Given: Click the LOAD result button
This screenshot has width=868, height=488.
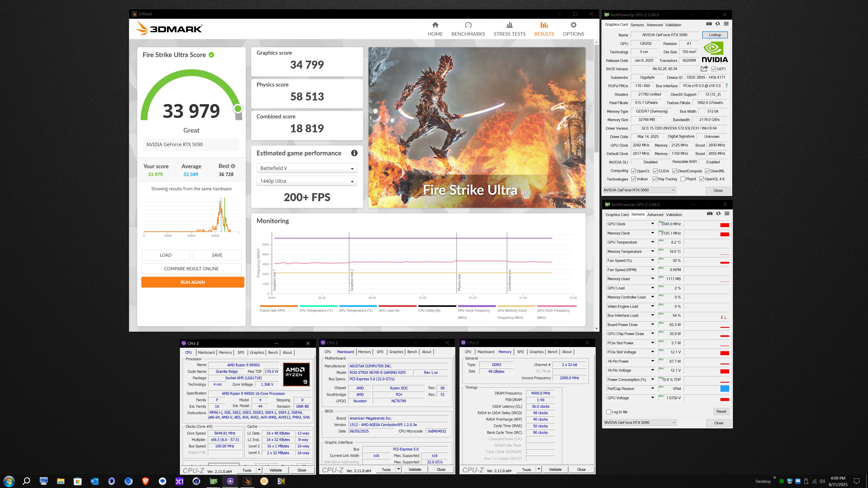Looking at the screenshot, I should (165, 255).
